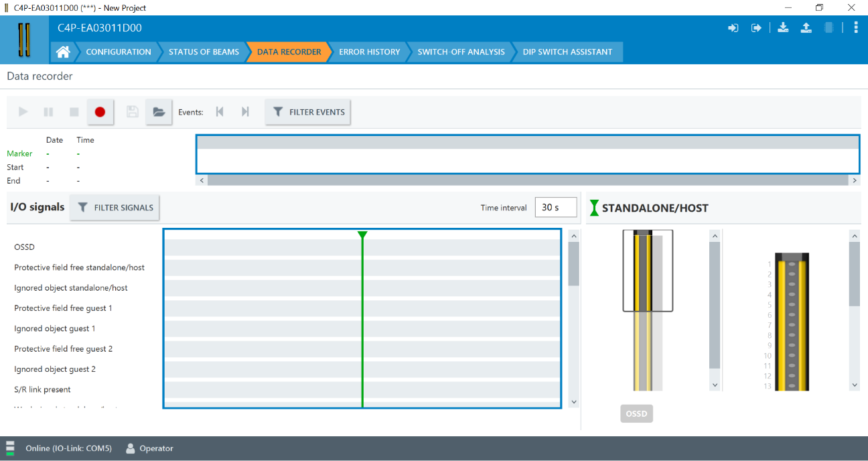Open the DIP Switch Assistant tab
The image size is (868, 461).
(567, 52)
